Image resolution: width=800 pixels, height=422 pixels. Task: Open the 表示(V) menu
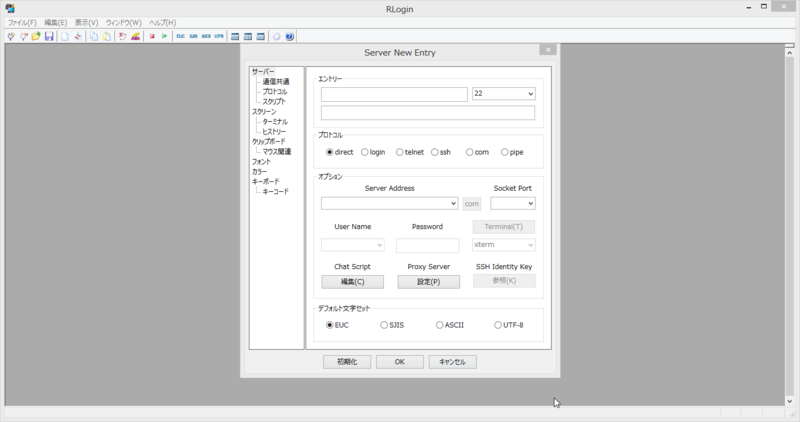(86, 22)
